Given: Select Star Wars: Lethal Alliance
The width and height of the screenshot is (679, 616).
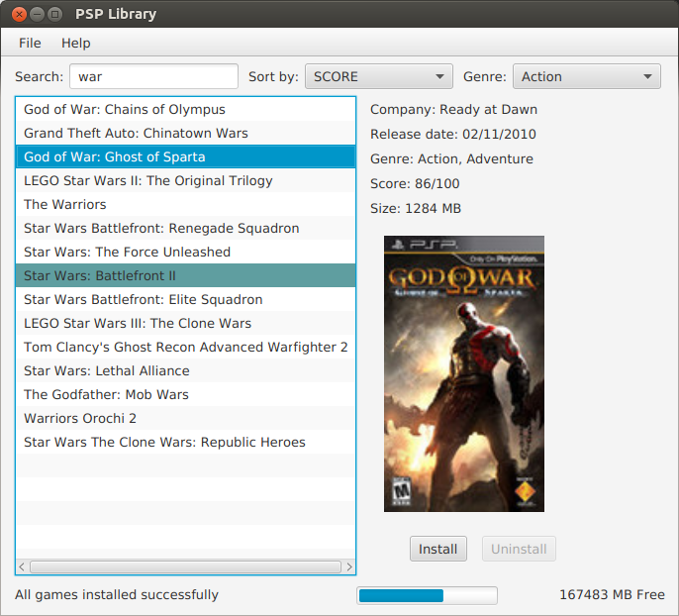Looking at the screenshot, I should [x=185, y=370].
